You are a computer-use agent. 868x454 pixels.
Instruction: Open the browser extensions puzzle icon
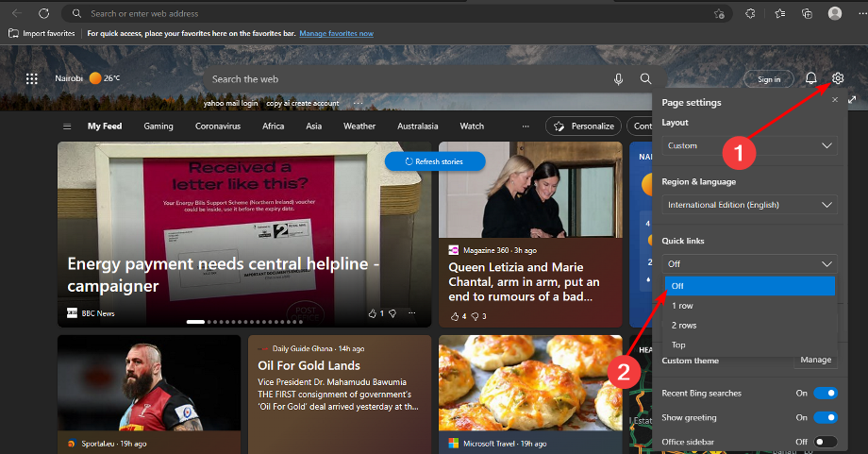pos(750,14)
